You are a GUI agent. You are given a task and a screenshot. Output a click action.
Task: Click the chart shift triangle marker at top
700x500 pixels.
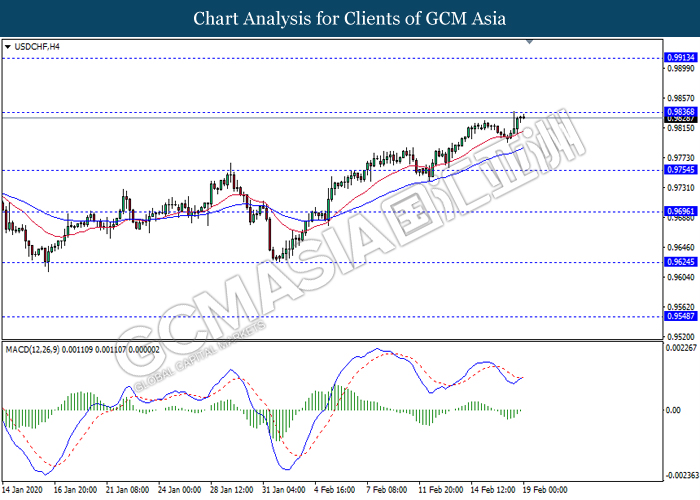point(529,42)
